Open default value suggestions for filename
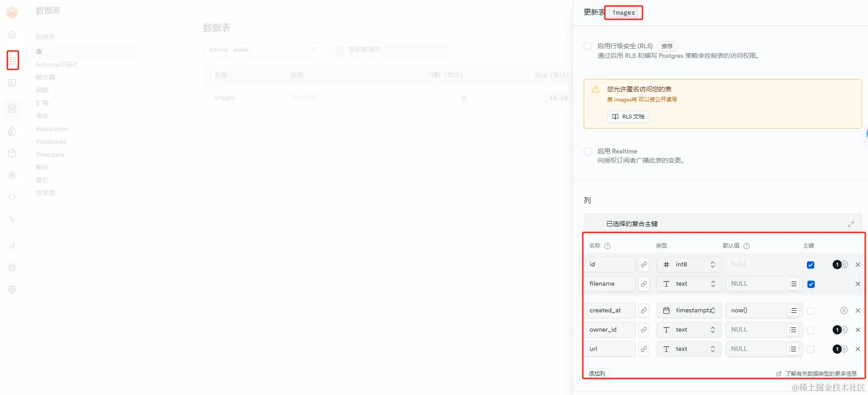Screen dimensions: 868x395 point(793,284)
